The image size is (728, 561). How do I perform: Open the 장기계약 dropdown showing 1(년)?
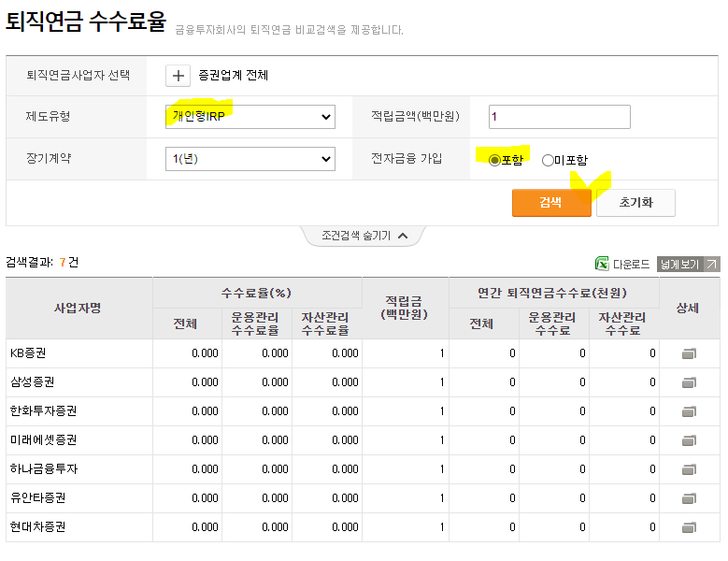pyautogui.click(x=250, y=159)
